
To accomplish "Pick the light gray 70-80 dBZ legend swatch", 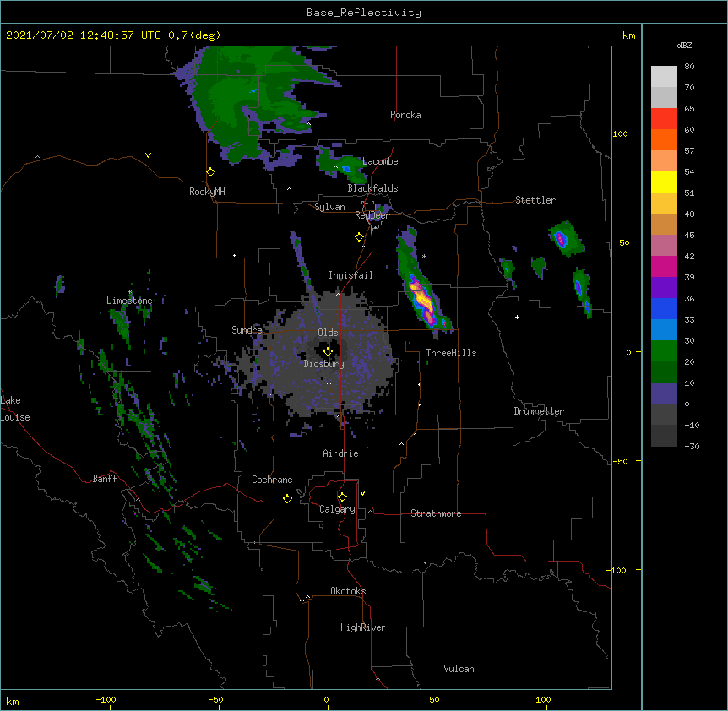I will (x=664, y=77).
